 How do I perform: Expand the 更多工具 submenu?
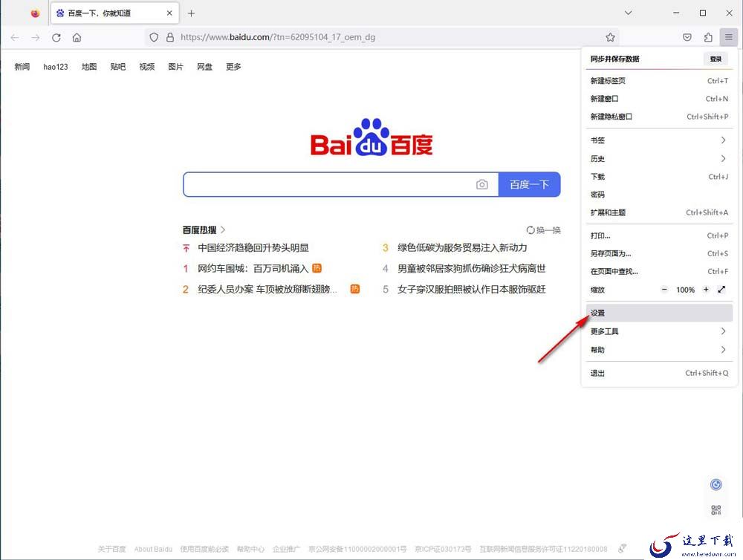pyautogui.click(x=659, y=332)
